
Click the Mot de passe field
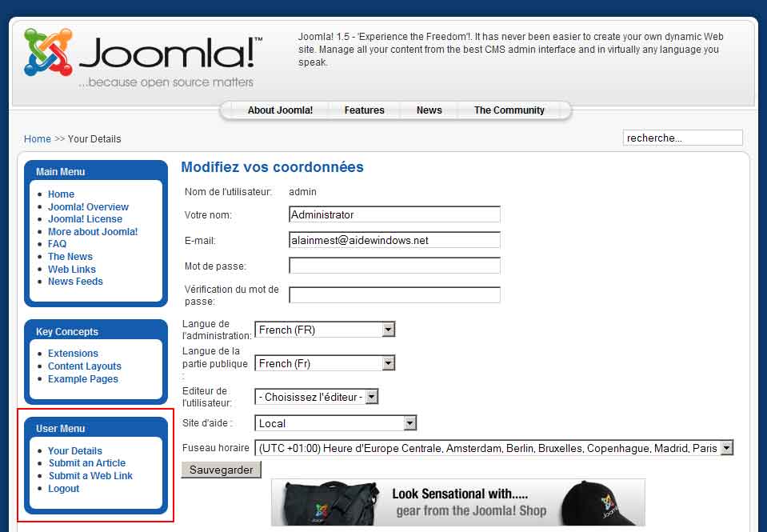394,266
